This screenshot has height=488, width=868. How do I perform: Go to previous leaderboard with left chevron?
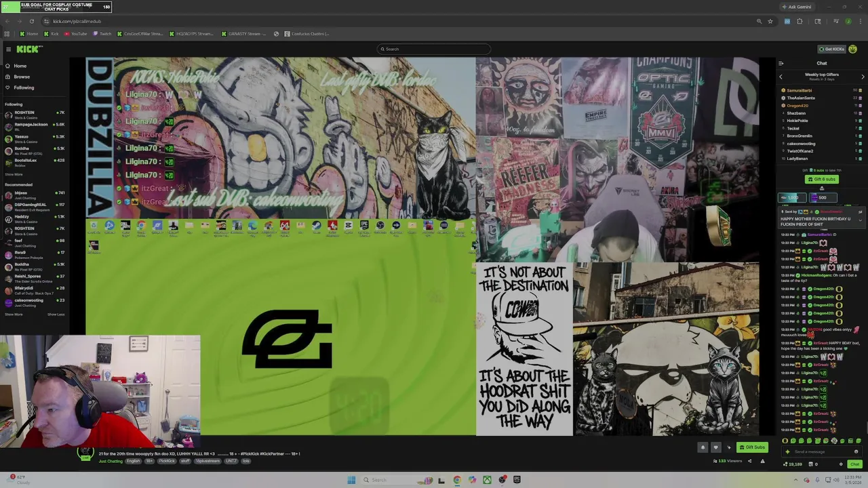(781, 77)
